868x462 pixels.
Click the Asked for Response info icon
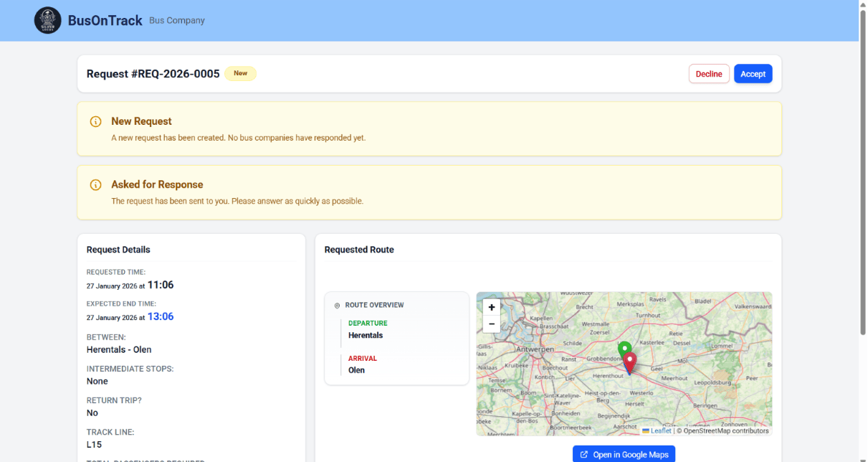95,184
